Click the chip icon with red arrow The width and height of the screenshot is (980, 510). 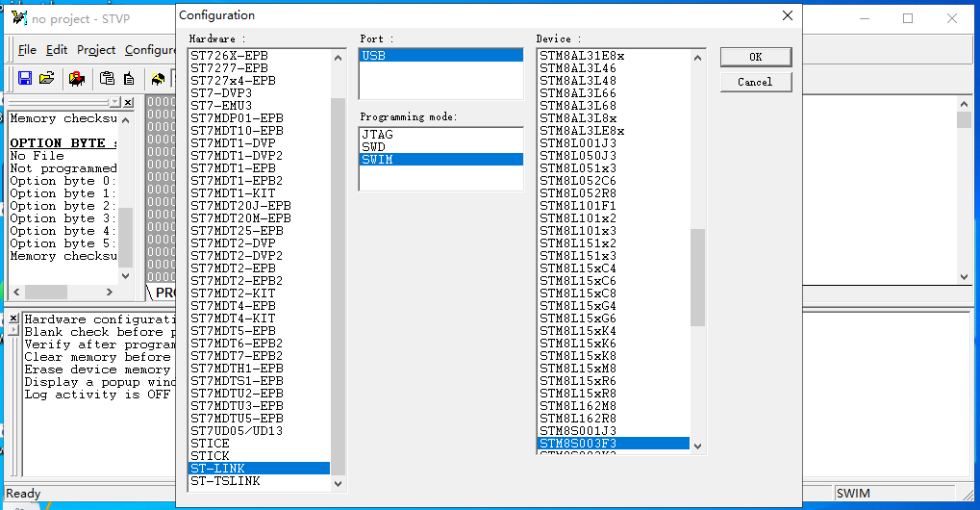pyautogui.click(x=77, y=79)
